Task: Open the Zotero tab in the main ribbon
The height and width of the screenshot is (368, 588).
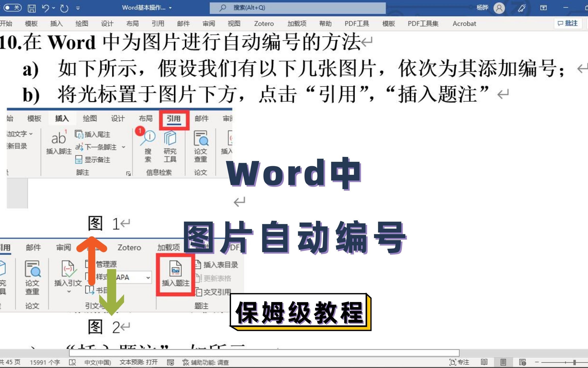Action: [264, 24]
